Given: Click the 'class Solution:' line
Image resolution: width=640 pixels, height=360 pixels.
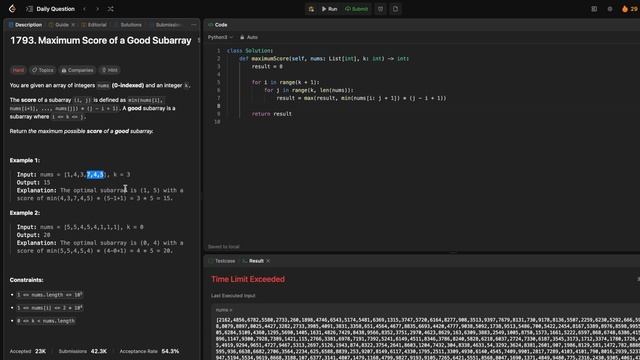Looking at the screenshot, I should click(x=250, y=50).
